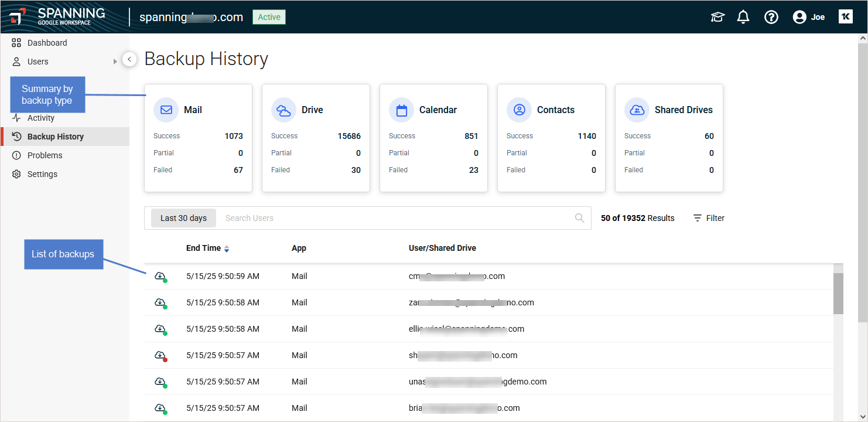The height and width of the screenshot is (422, 868).
Task: Click the Activity pulse icon
Action: (x=16, y=118)
